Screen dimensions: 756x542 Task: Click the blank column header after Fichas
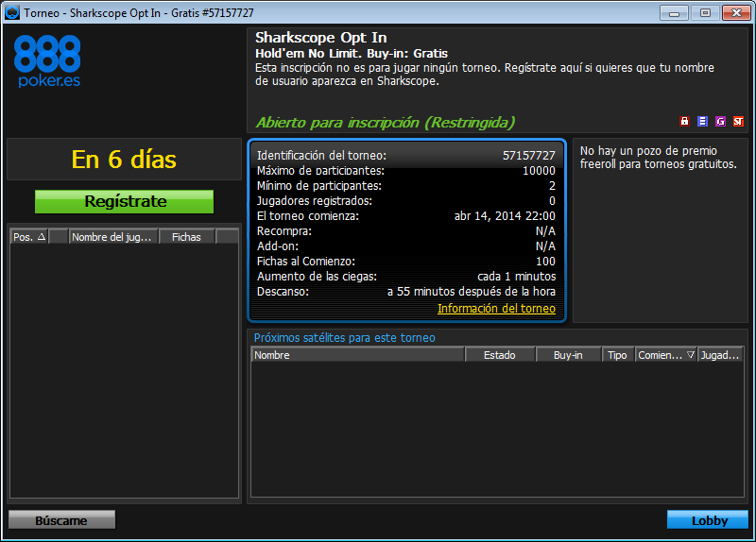pos(227,237)
